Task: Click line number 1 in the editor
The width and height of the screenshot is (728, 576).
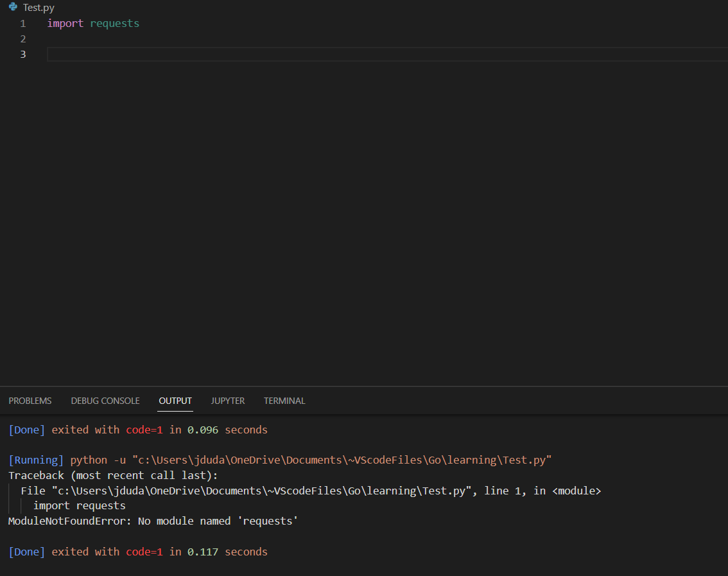Action: click(22, 23)
